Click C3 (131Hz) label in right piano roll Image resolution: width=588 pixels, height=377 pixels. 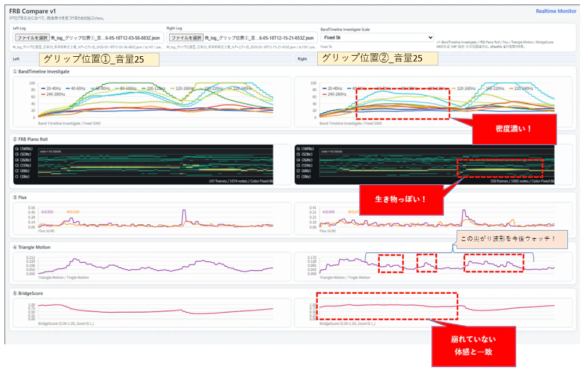pyautogui.click(x=304, y=165)
